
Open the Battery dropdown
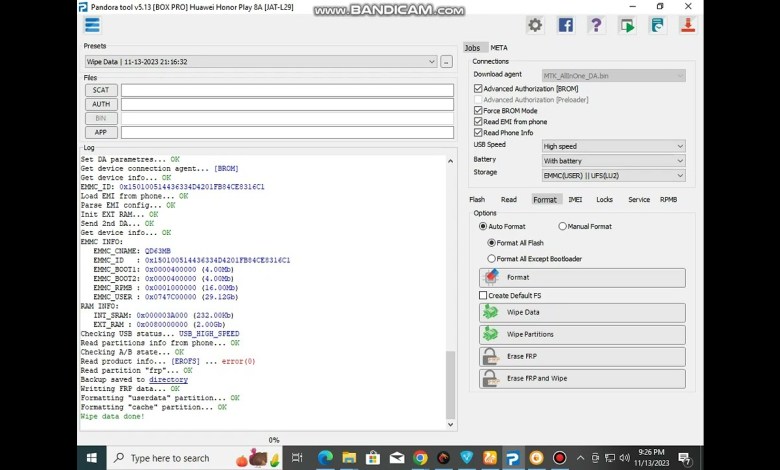[613, 161]
